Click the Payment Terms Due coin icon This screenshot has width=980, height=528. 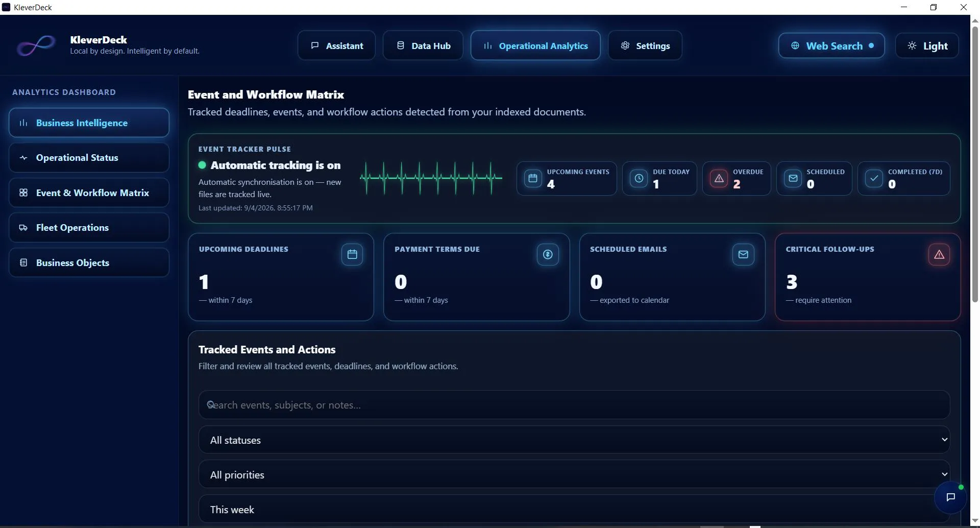(548, 254)
